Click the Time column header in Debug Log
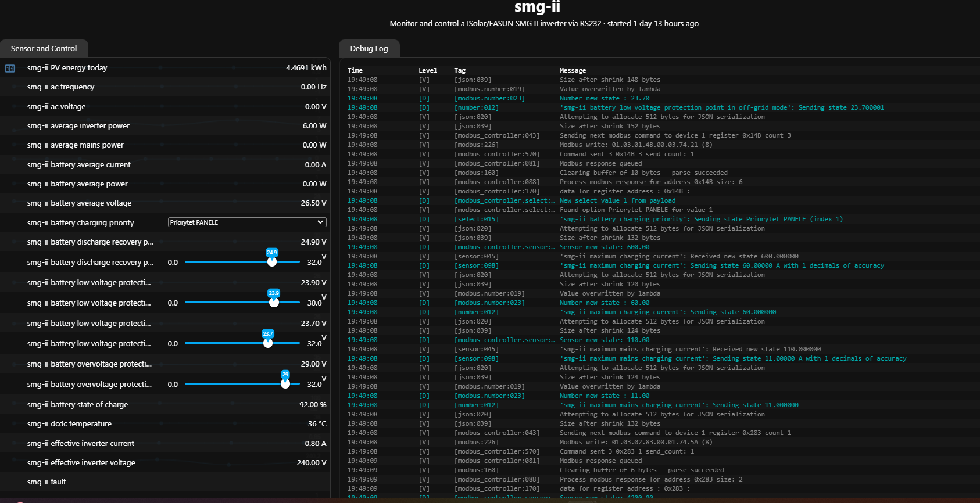Viewport: 980px width, 503px height. [355, 70]
